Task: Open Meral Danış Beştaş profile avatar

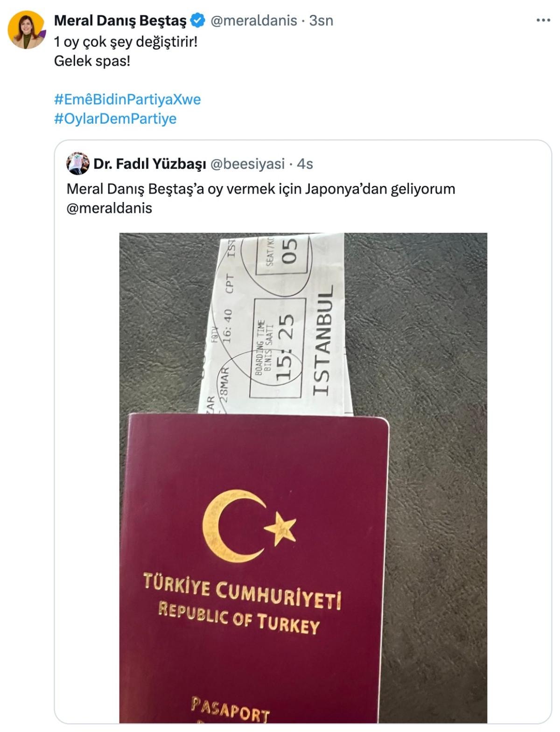Action: pyautogui.click(x=27, y=30)
